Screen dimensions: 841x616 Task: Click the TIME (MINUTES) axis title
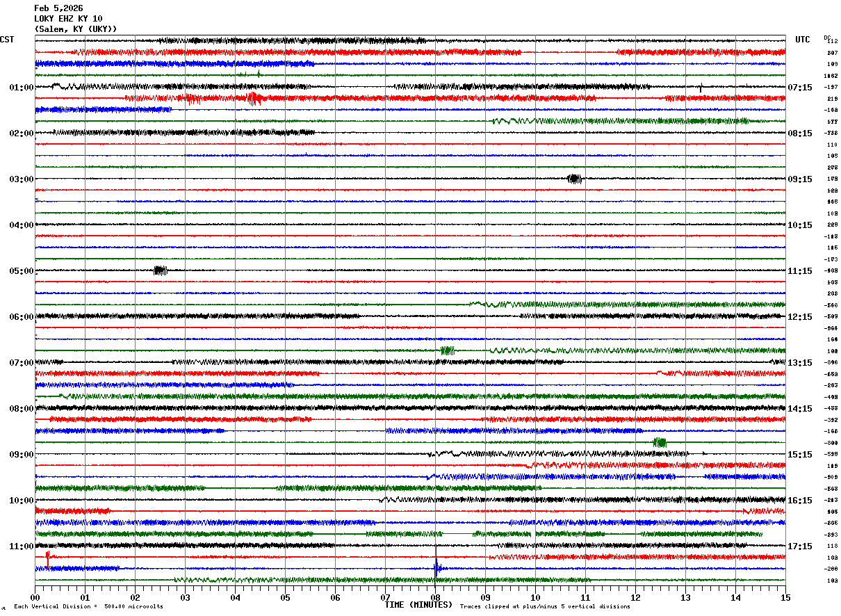point(418,605)
